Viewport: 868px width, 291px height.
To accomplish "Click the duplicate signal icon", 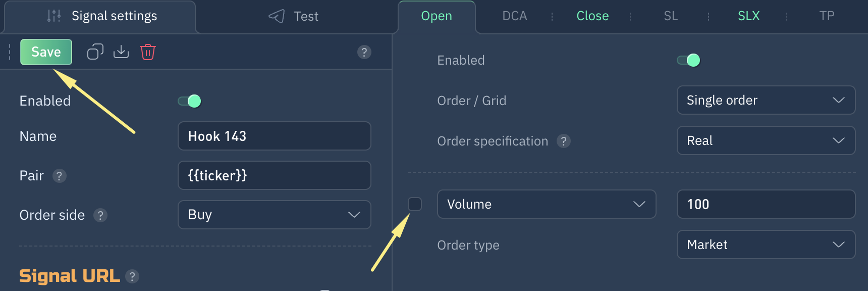I will click(x=95, y=52).
